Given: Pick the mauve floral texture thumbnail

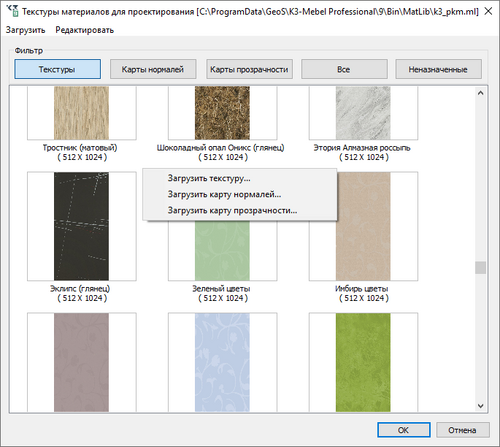Looking at the screenshot, I should [x=82, y=362].
